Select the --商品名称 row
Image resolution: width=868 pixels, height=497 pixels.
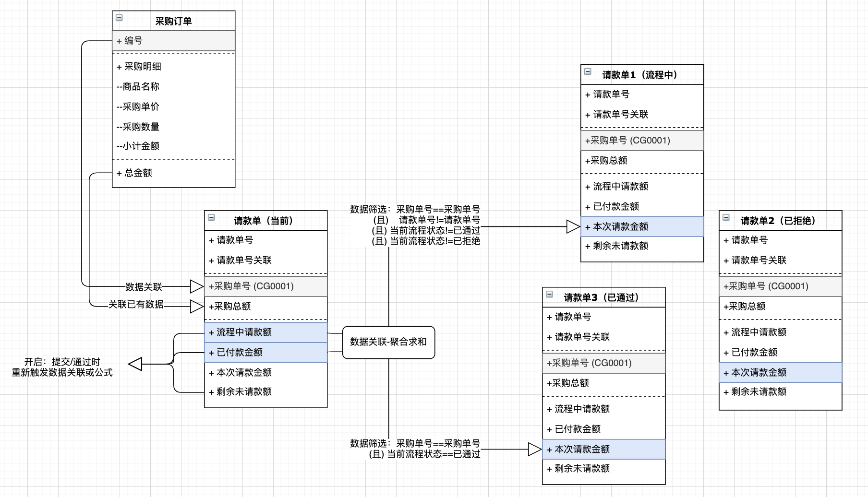click(174, 87)
